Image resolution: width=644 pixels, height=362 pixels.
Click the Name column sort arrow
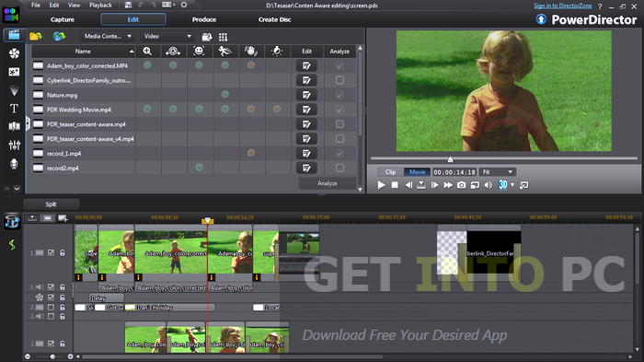click(132, 52)
